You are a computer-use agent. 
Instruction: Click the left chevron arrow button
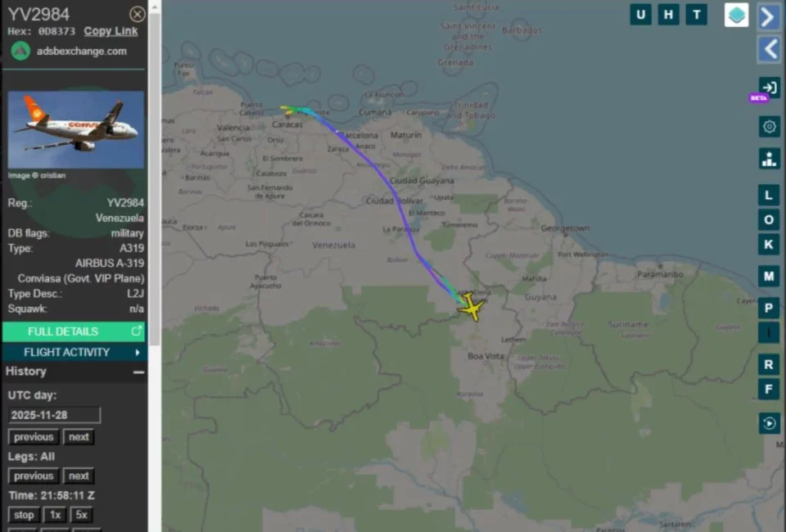(x=768, y=50)
